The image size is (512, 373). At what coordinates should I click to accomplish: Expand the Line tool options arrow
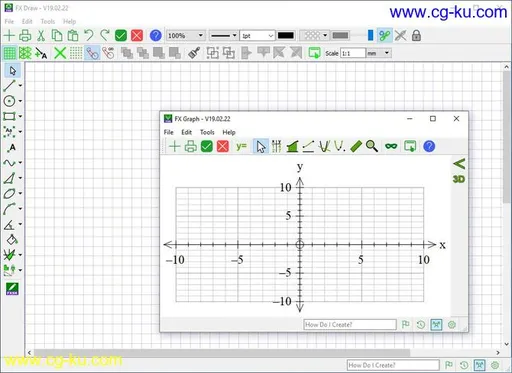[x=20, y=86]
